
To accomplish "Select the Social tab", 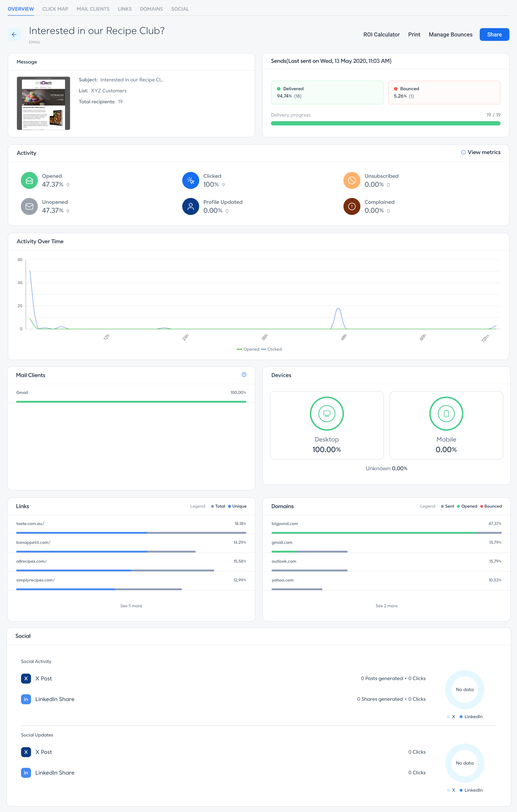I will tap(180, 9).
